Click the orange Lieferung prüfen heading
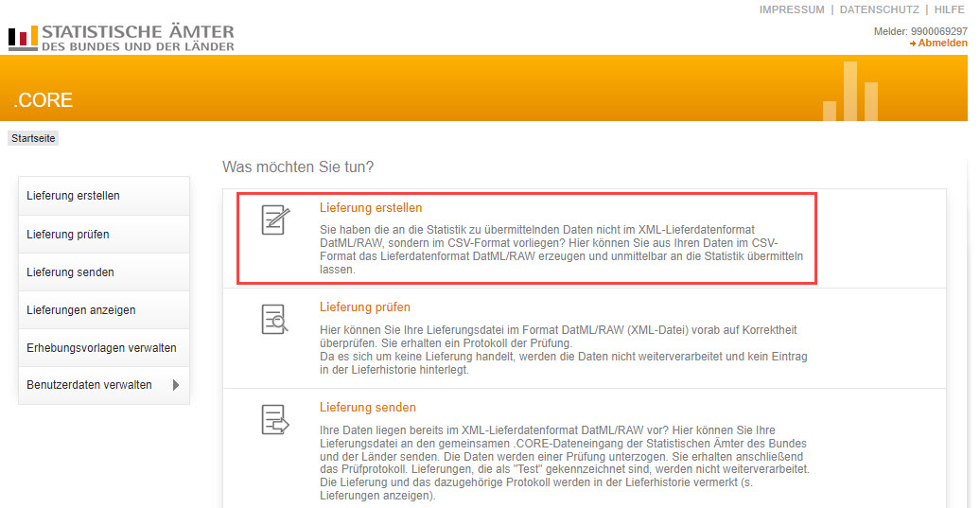The height and width of the screenshot is (508, 980). 365,307
